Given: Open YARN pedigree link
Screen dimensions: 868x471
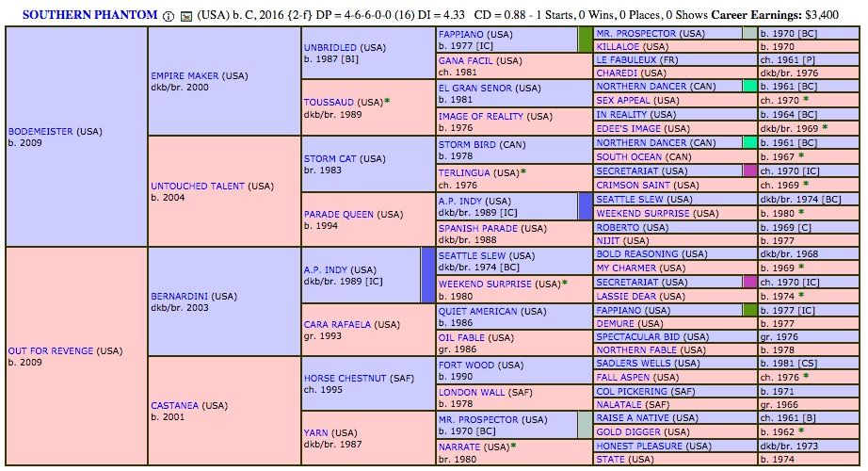Looking at the screenshot, I should pos(316,432).
